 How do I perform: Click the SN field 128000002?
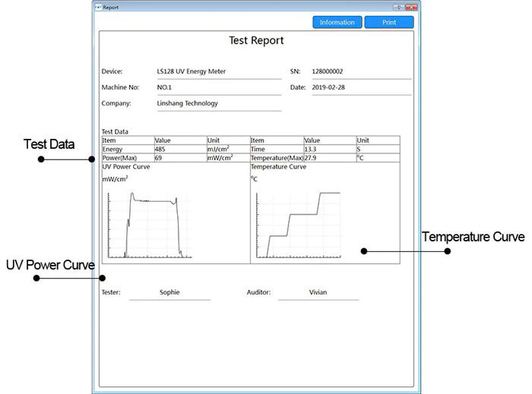click(362, 72)
